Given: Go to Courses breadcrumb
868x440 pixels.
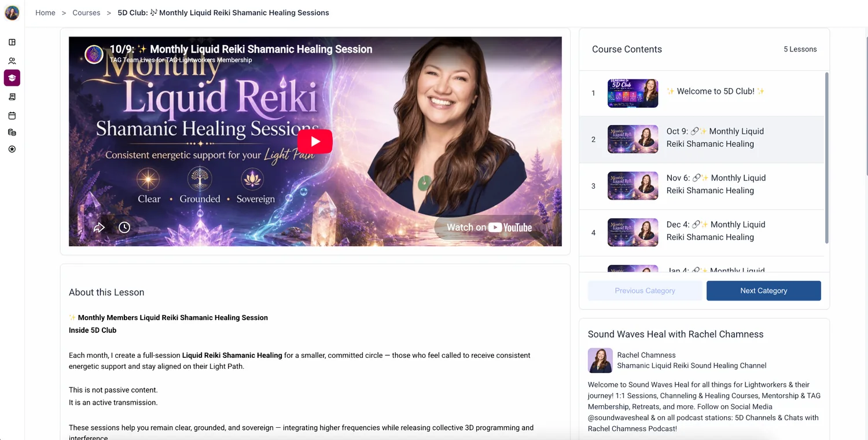Looking at the screenshot, I should click(86, 13).
